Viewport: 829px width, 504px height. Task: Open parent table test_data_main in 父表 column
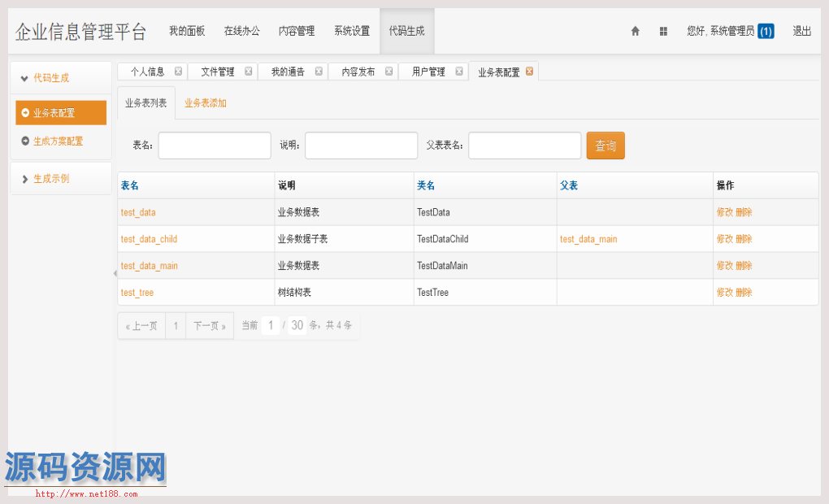588,239
